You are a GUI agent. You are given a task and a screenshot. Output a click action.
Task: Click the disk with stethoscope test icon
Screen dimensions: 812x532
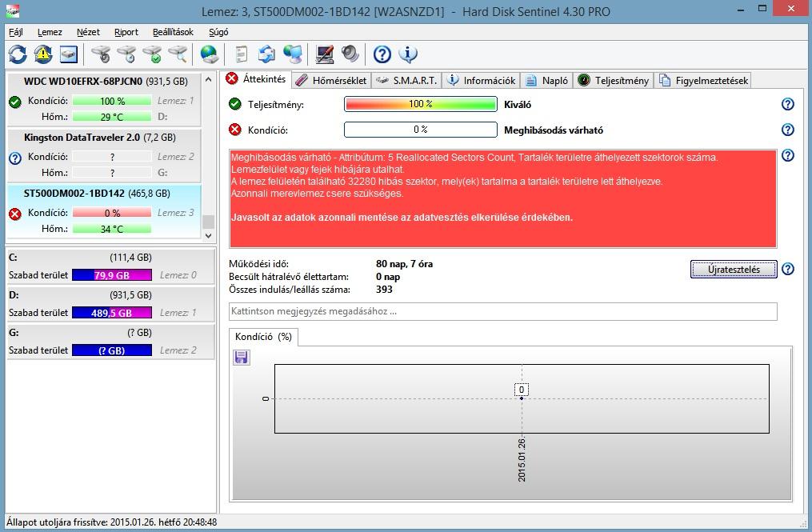click(101, 54)
